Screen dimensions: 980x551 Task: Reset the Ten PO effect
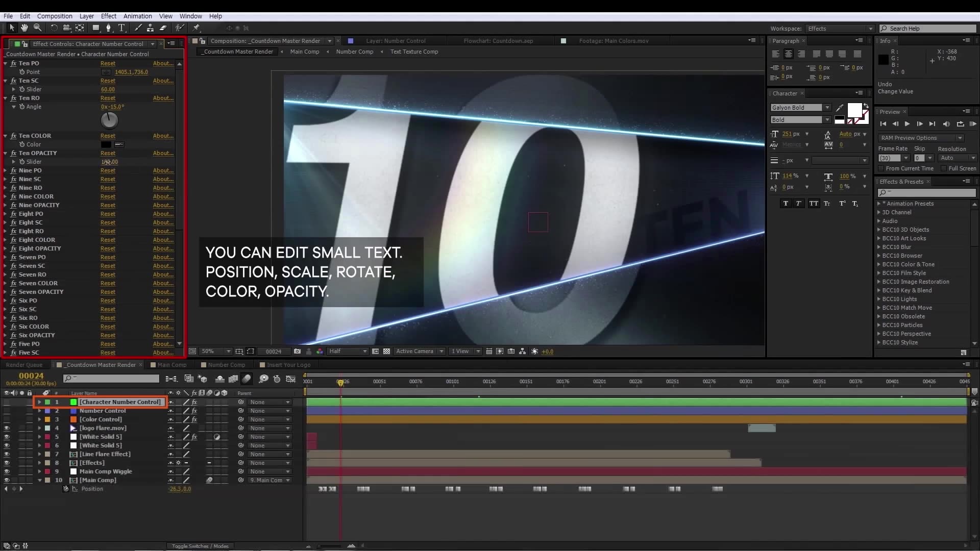pos(108,63)
